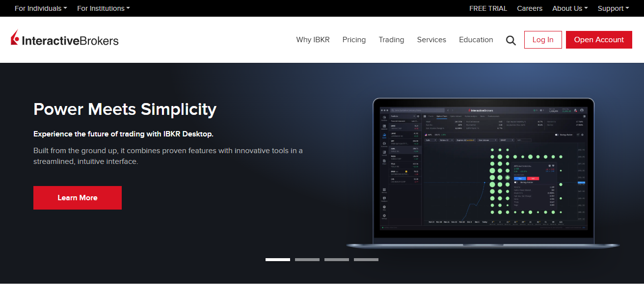Open the Trading menu
Image resolution: width=644 pixels, height=294 pixels.
(x=391, y=40)
